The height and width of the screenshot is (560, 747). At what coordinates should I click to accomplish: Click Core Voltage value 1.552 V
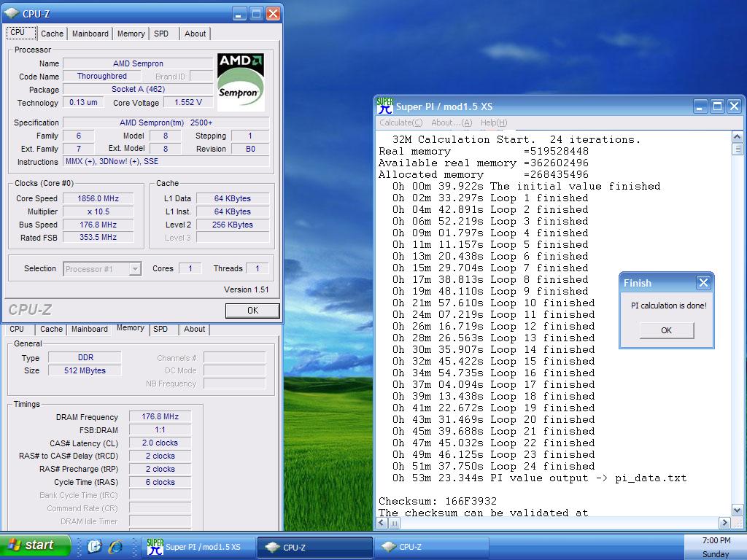[x=188, y=102]
